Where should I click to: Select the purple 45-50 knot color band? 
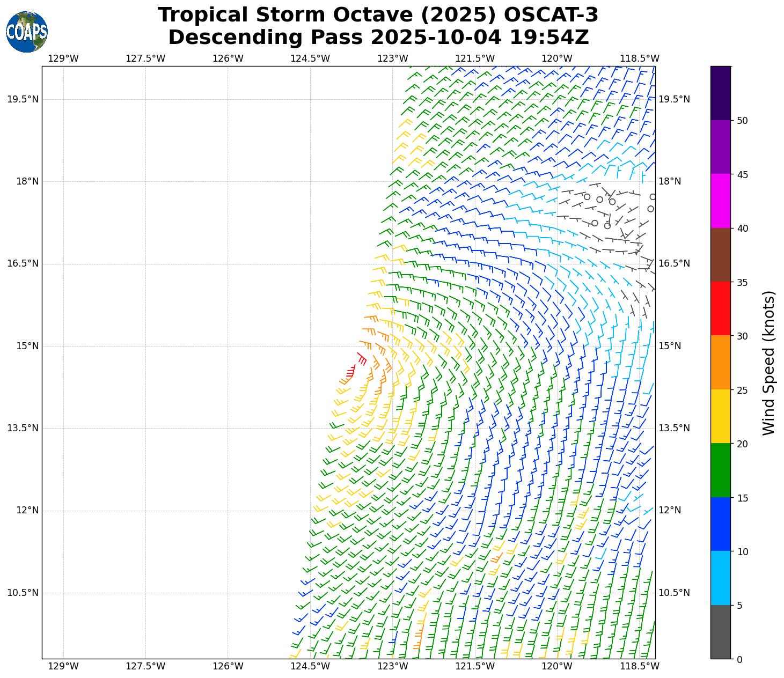coord(720,147)
